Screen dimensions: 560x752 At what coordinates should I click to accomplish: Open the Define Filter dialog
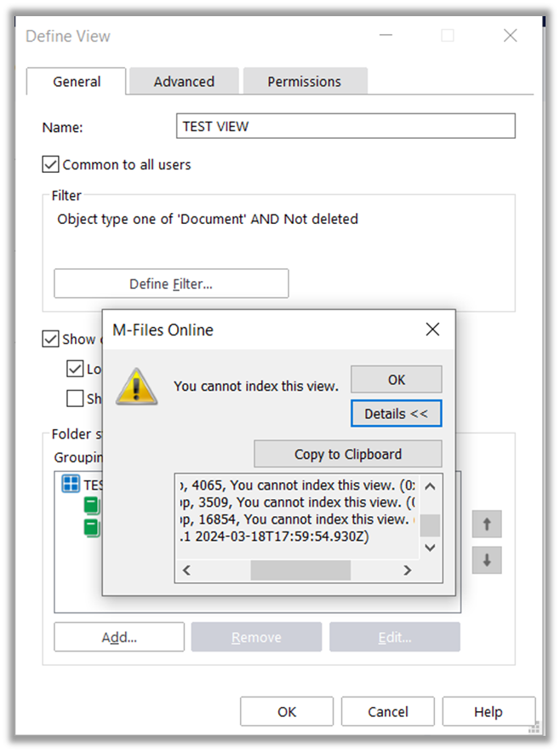pyautogui.click(x=171, y=284)
